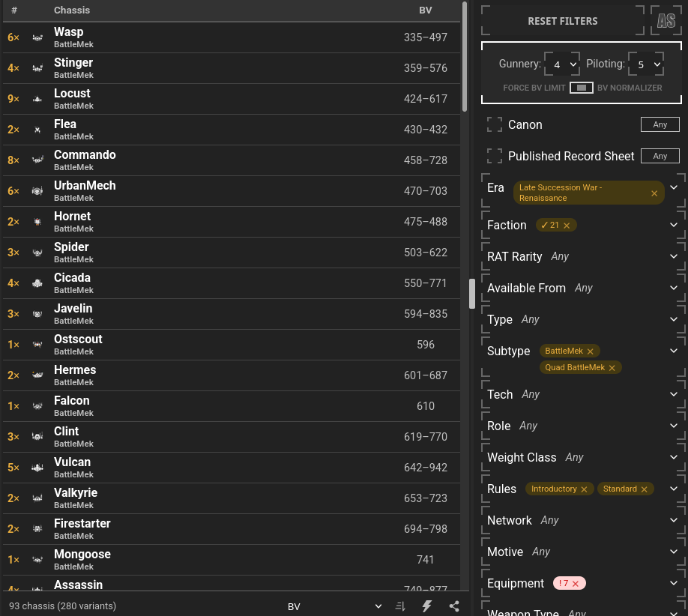Image resolution: width=688 pixels, height=616 pixels.
Task: Toggle Force BV Limit / BV Normalizer switch
Action: pyautogui.click(x=582, y=88)
